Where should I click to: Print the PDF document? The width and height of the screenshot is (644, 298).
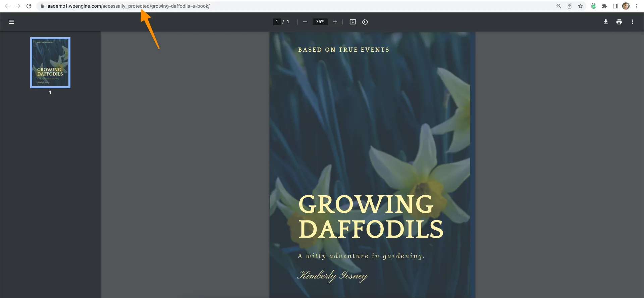point(619,22)
